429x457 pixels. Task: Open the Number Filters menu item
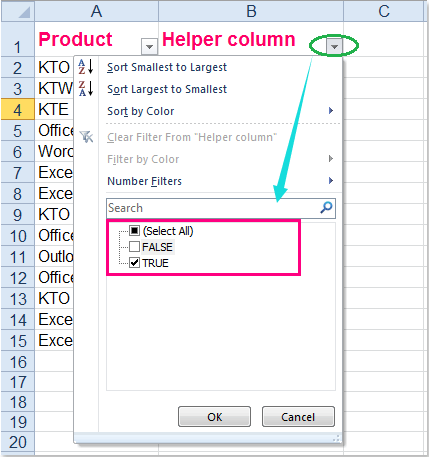pyautogui.click(x=144, y=181)
